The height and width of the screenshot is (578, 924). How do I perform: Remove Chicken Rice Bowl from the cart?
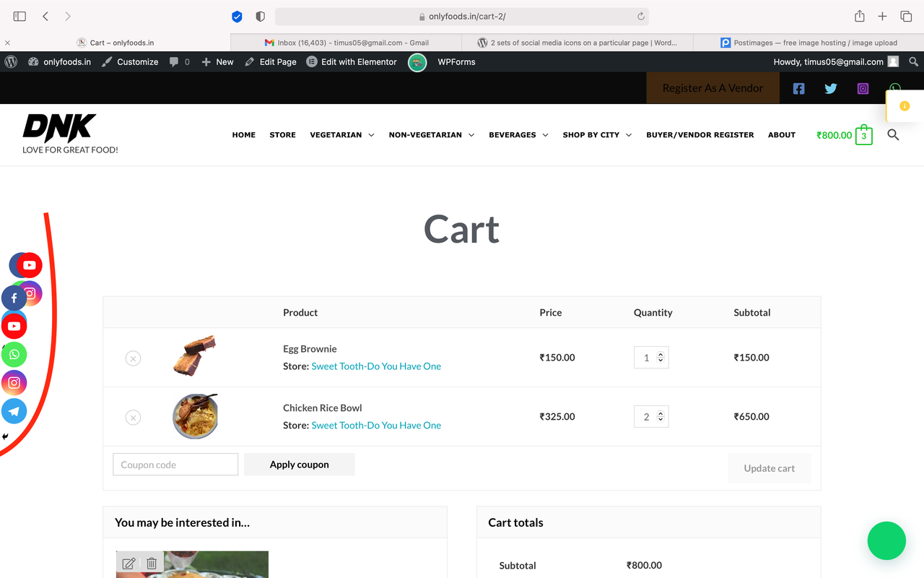point(133,417)
